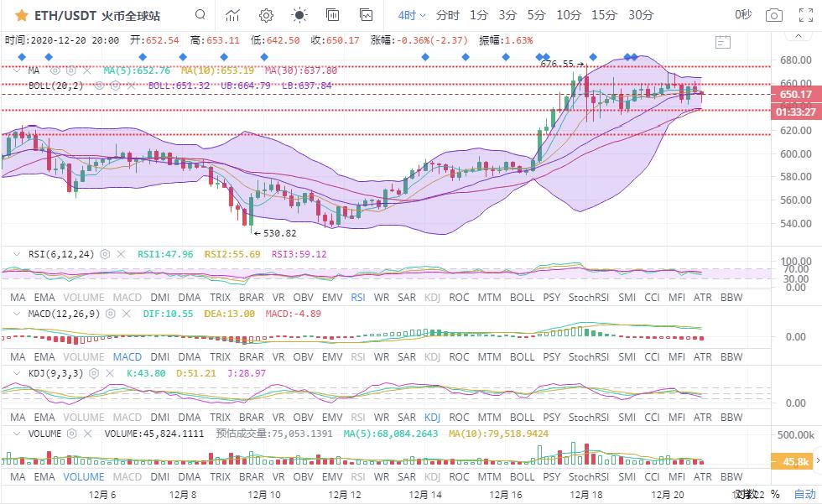The width and height of the screenshot is (822, 504).
Task: Close the RSI(6,12,24) panel
Action: pos(121,254)
